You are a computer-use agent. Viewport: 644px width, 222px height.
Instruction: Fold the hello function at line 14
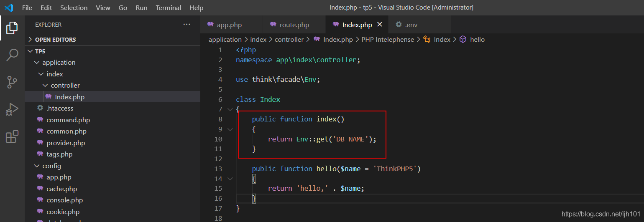230,179
